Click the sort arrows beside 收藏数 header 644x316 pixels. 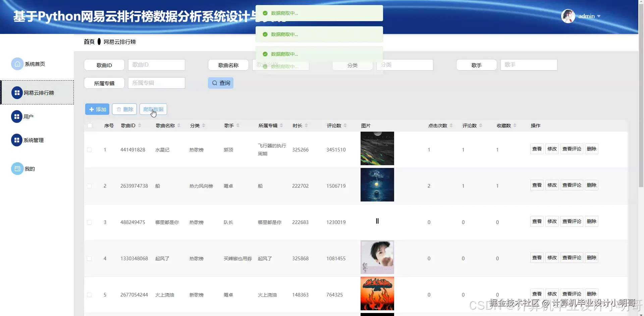pyautogui.click(x=515, y=126)
